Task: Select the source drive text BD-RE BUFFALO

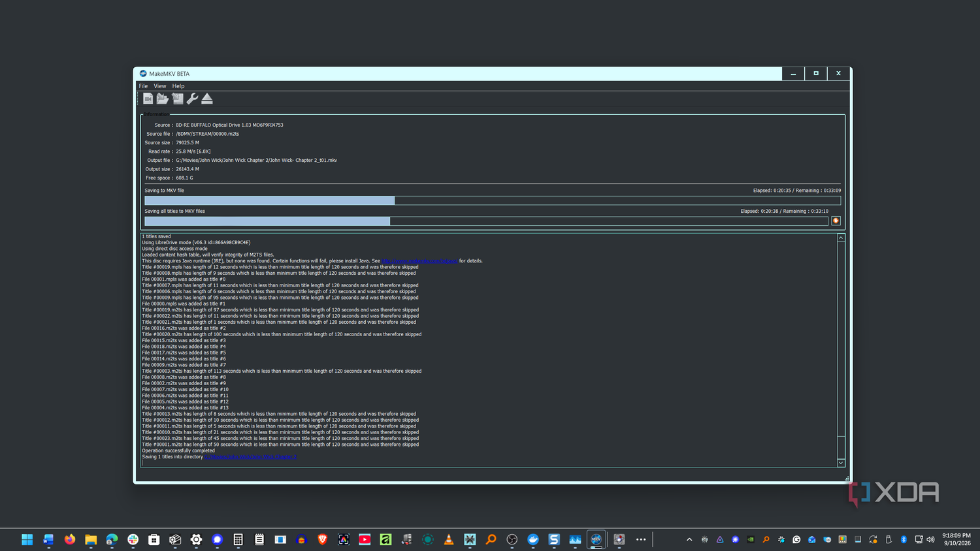Action: coord(229,125)
